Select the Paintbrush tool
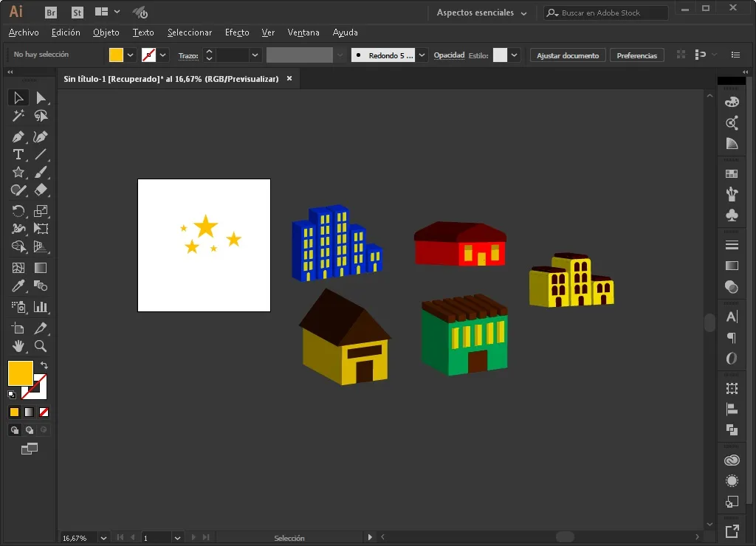756x546 pixels. (x=41, y=172)
